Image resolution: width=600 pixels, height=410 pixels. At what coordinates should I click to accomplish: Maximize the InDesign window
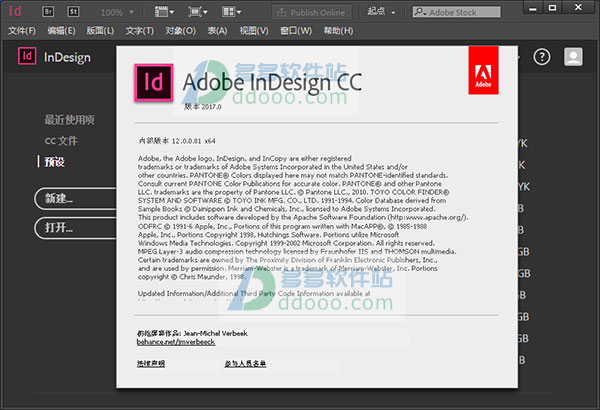tap(552, 7)
